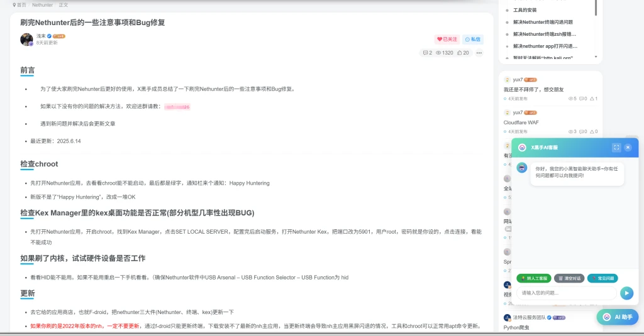Click the 检查chroot section heading
Screen dimensions: 644x336
coord(39,164)
